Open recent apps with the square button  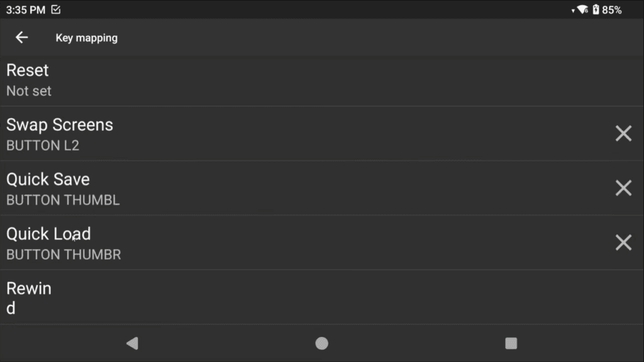(x=511, y=343)
